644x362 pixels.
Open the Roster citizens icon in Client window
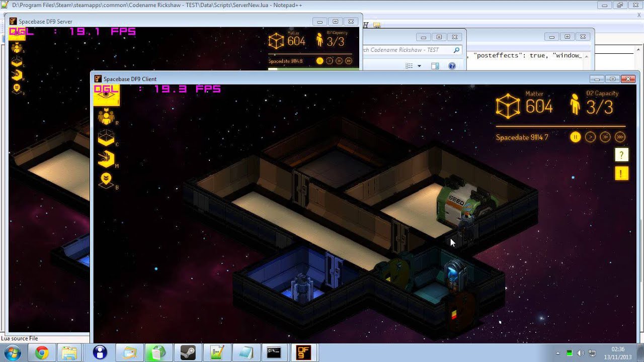106,116
